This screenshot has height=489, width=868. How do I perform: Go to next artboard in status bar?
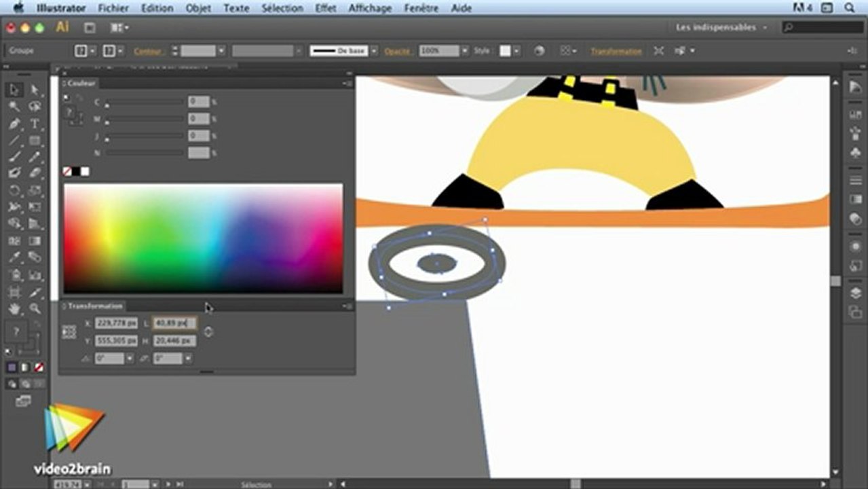coord(168,484)
